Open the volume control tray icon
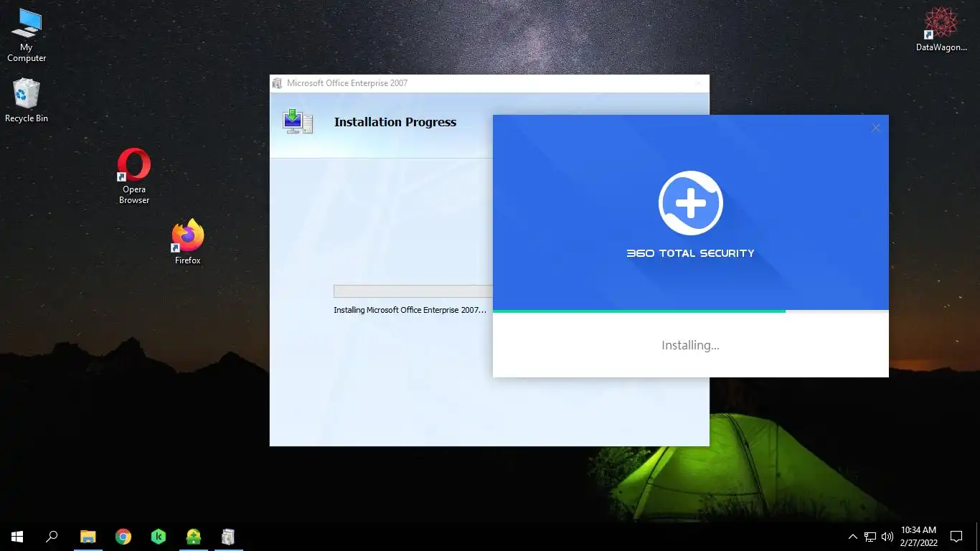The image size is (980, 551). (x=887, y=536)
